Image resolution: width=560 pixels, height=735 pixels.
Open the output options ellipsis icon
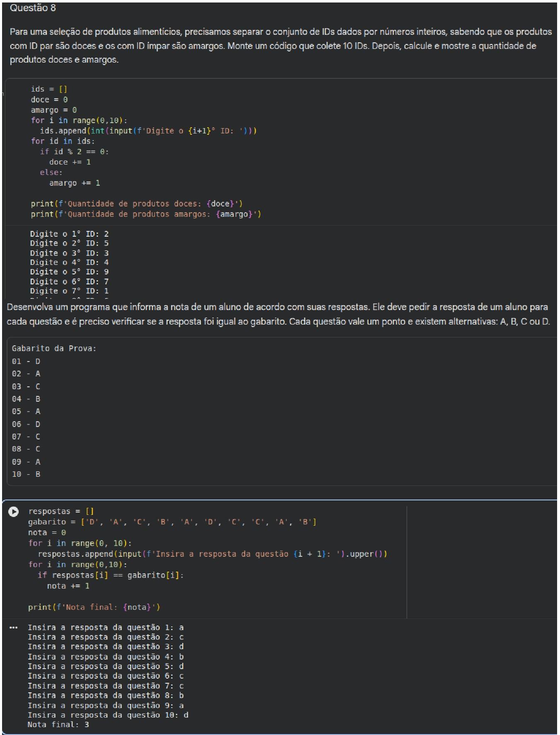coord(13,628)
